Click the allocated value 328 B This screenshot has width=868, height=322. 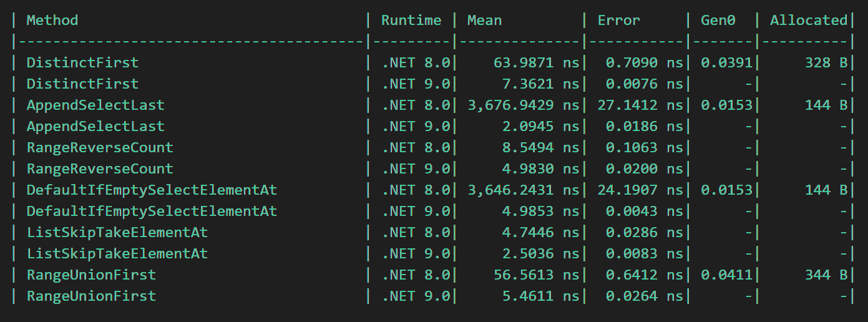pos(826,62)
